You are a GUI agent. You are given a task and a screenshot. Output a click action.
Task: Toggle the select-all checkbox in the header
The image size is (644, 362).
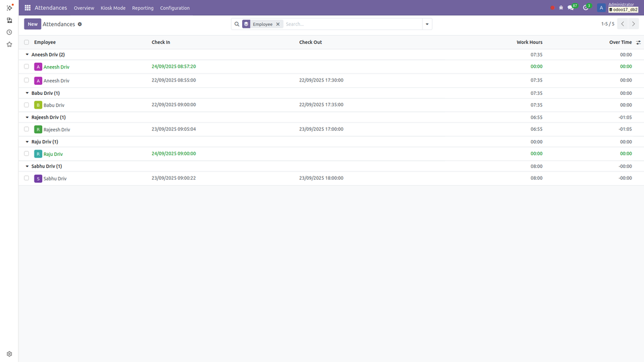[x=25, y=42]
